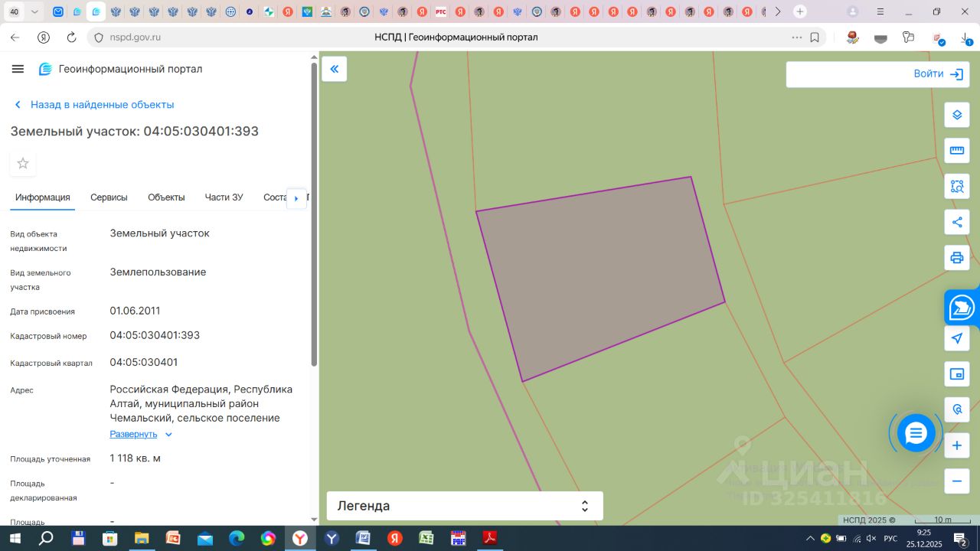Open the chat support bubble

click(x=916, y=433)
